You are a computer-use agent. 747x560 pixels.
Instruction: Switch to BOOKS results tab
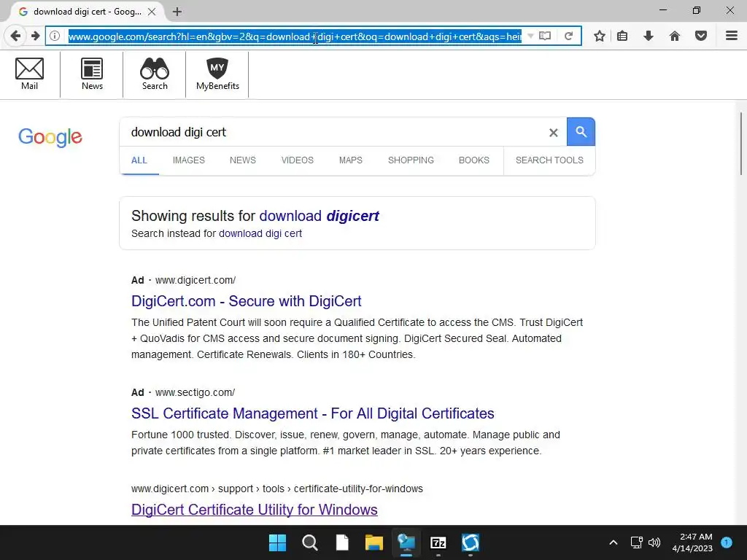(474, 160)
